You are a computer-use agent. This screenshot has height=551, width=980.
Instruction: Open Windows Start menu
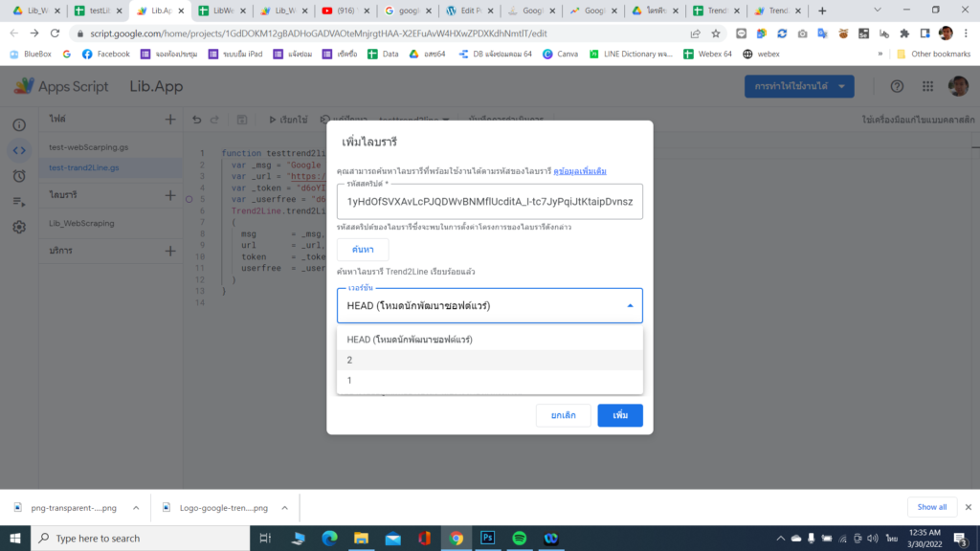point(15,538)
